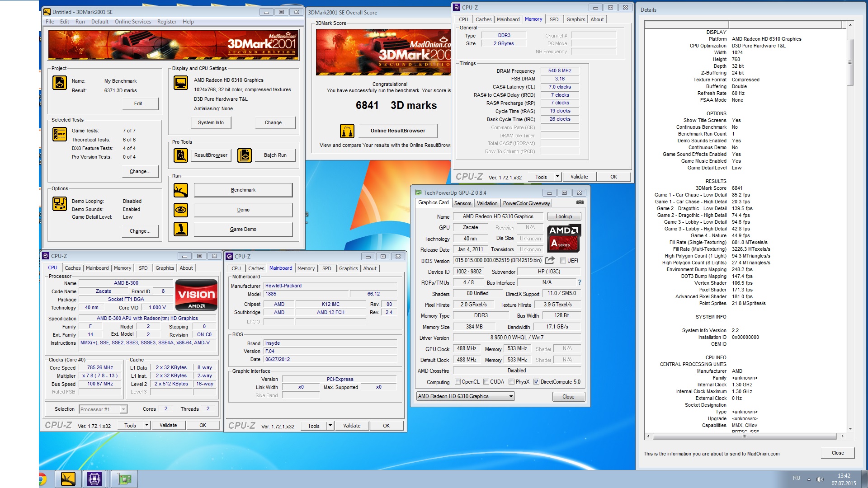Open the Register menu in 3DMark2001

pyautogui.click(x=167, y=22)
